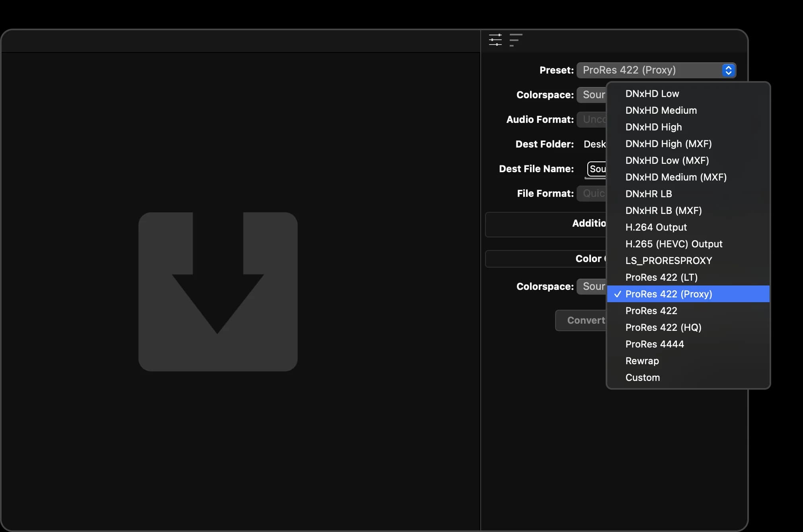Choose Rewrap preset
The width and height of the screenshot is (803, 532).
point(688,361)
